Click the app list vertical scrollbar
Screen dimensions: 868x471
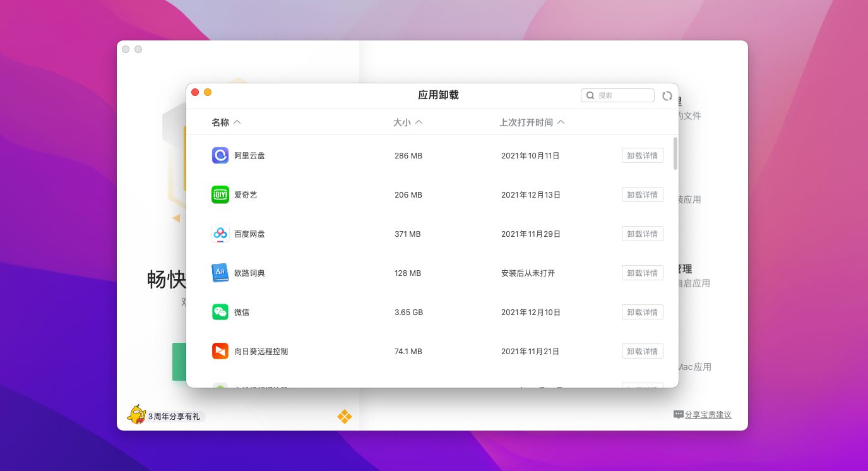675,153
